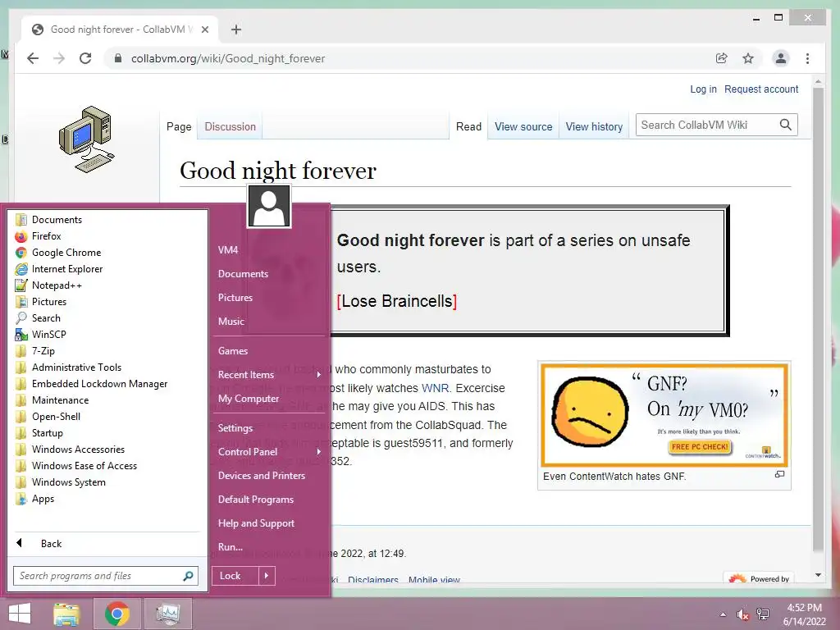The height and width of the screenshot is (630, 840).
Task: Click the muted volume tray icon
Action: pos(742,614)
